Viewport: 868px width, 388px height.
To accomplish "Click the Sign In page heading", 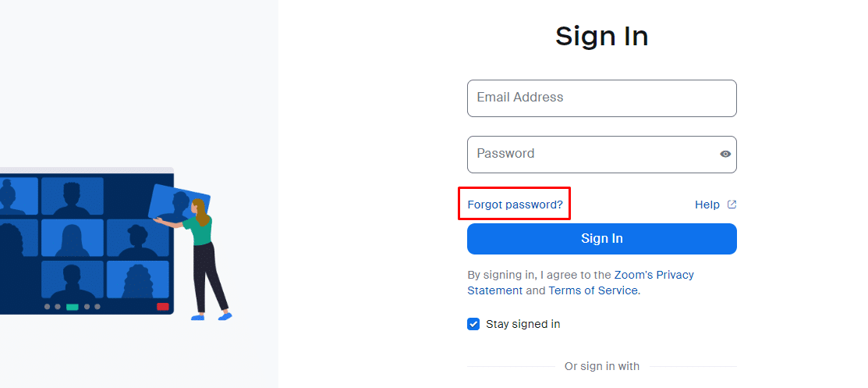I will (x=602, y=37).
